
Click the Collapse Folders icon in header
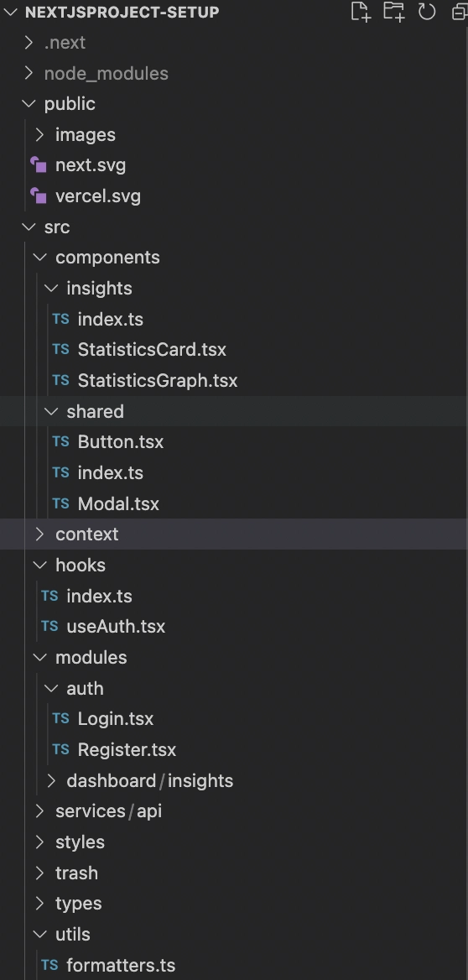(460, 12)
